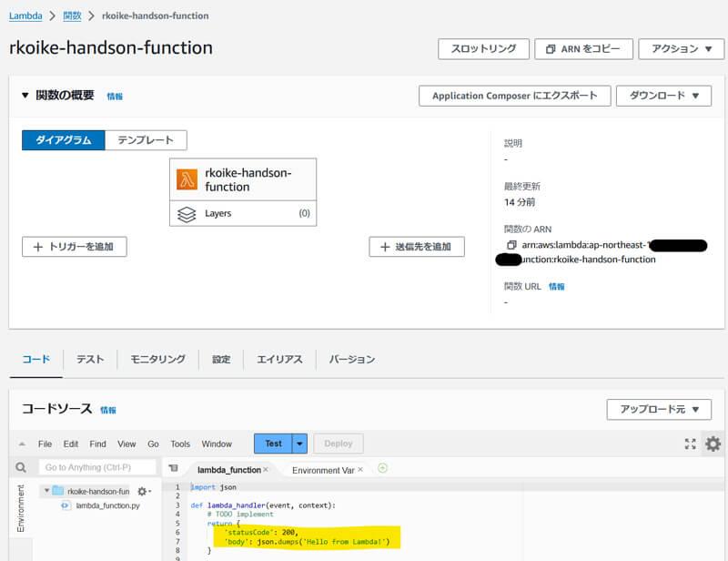Screen dimensions: 728x561
Task: Open the 設定 tab
Action: click(x=221, y=360)
